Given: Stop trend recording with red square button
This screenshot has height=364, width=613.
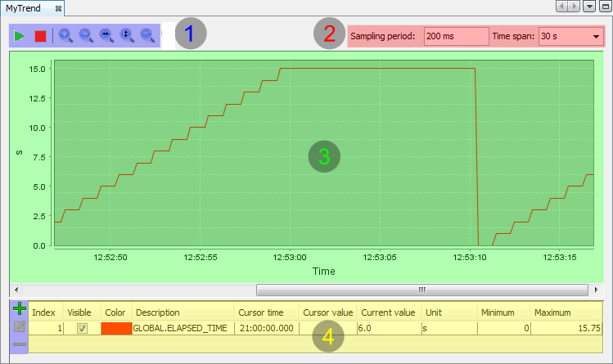Looking at the screenshot, I should pyautogui.click(x=40, y=36).
